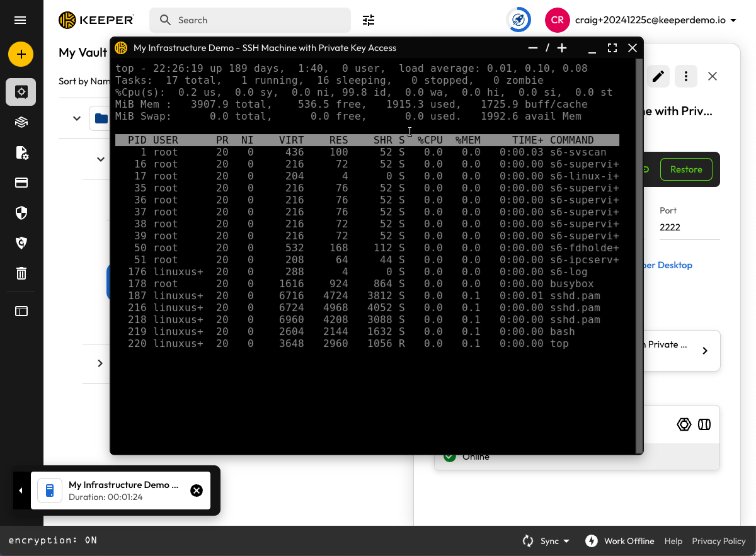This screenshot has width=756, height=556.
Task: Open the search filter options icon
Action: (369, 20)
